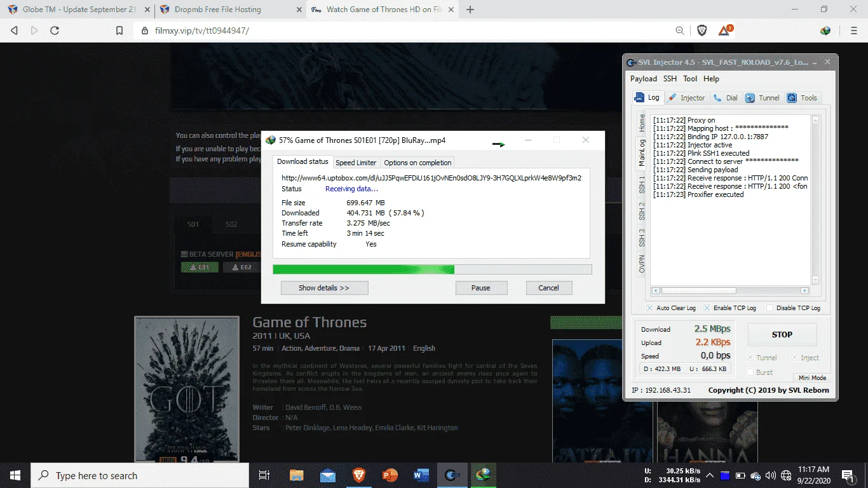Screen dimensions: 868x488
Task: Open the Payload menu in SVL Injector
Action: pyautogui.click(x=644, y=79)
